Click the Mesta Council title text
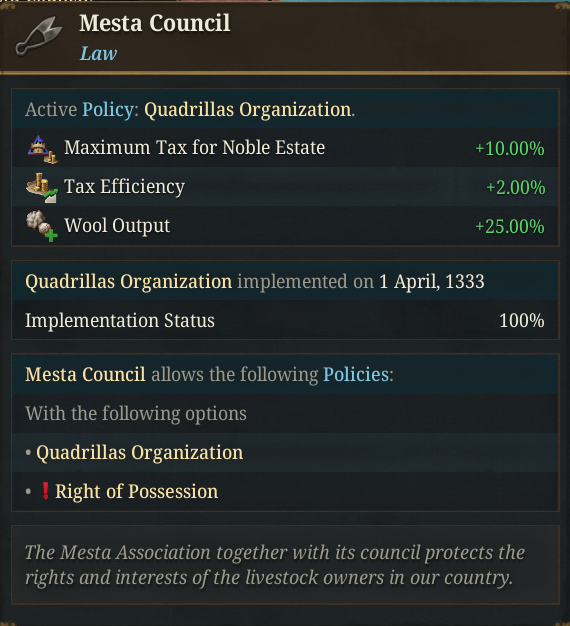The width and height of the screenshot is (570, 626). 154,23
